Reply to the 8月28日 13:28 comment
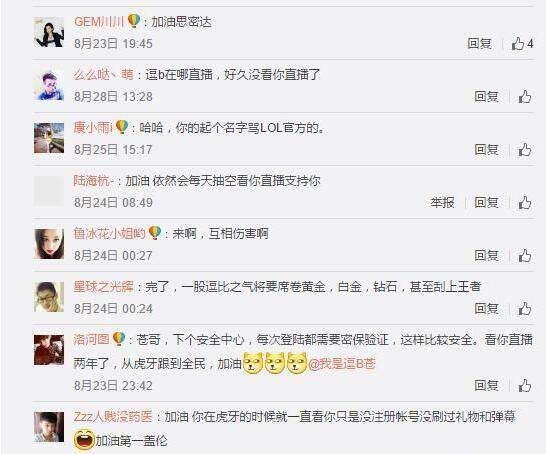Image resolution: width=546 pixels, height=454 pixels. (x=486, y=96)
